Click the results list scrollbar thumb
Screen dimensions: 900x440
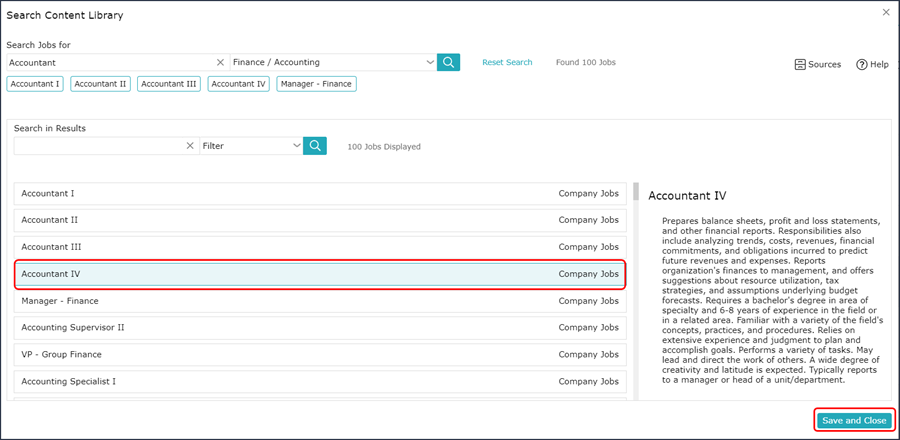coord(635,191)
